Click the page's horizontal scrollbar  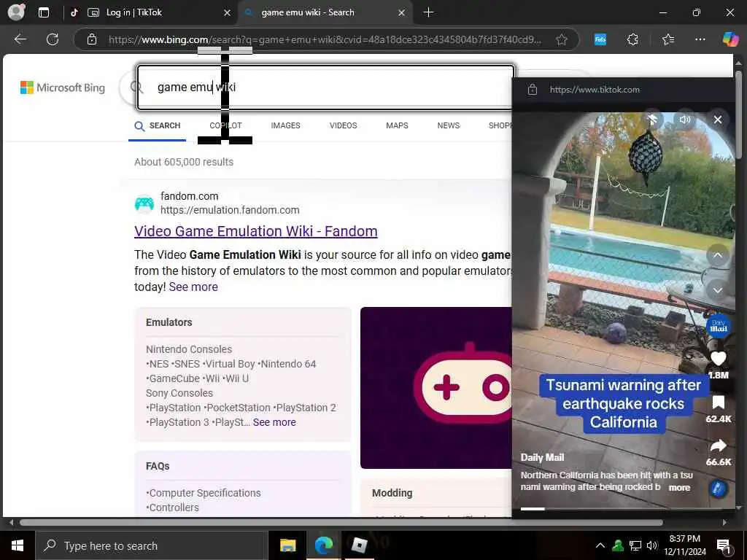coord(341,522)
